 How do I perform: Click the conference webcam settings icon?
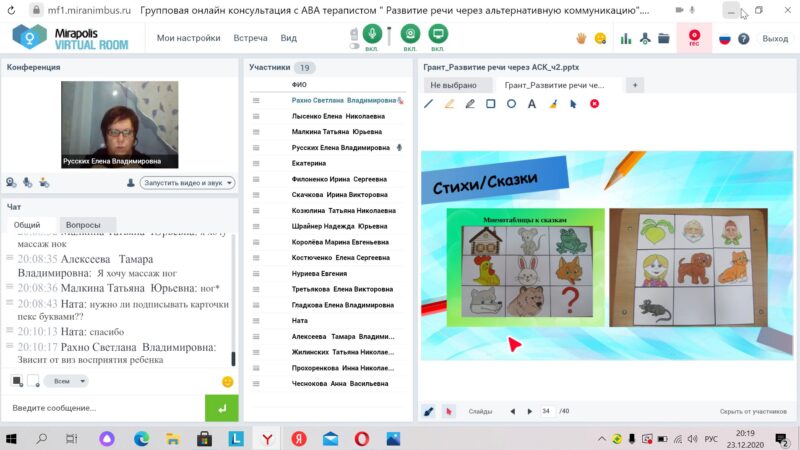click(11, 183)
